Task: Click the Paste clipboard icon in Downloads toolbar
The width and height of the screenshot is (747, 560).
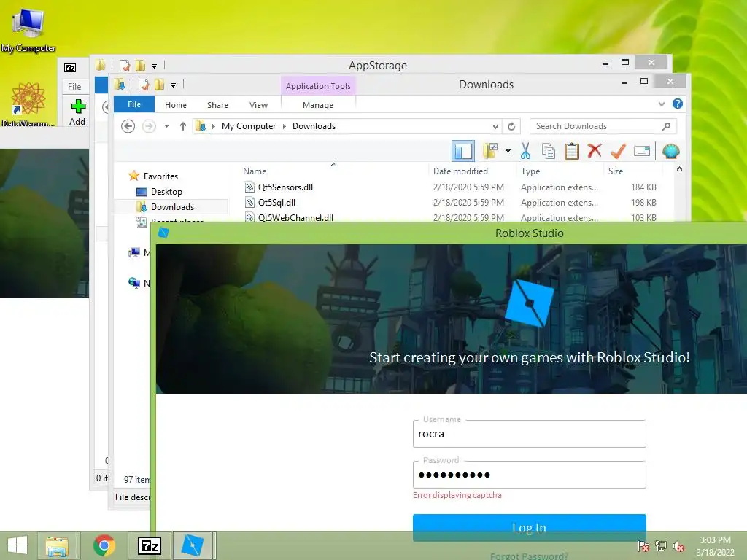Action: (x=571, y=152)
